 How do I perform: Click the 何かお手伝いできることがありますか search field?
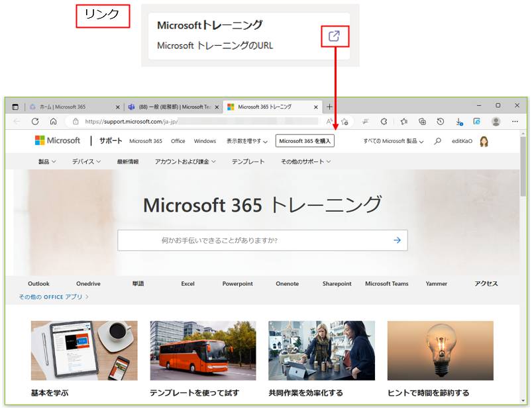click(262, 240)
